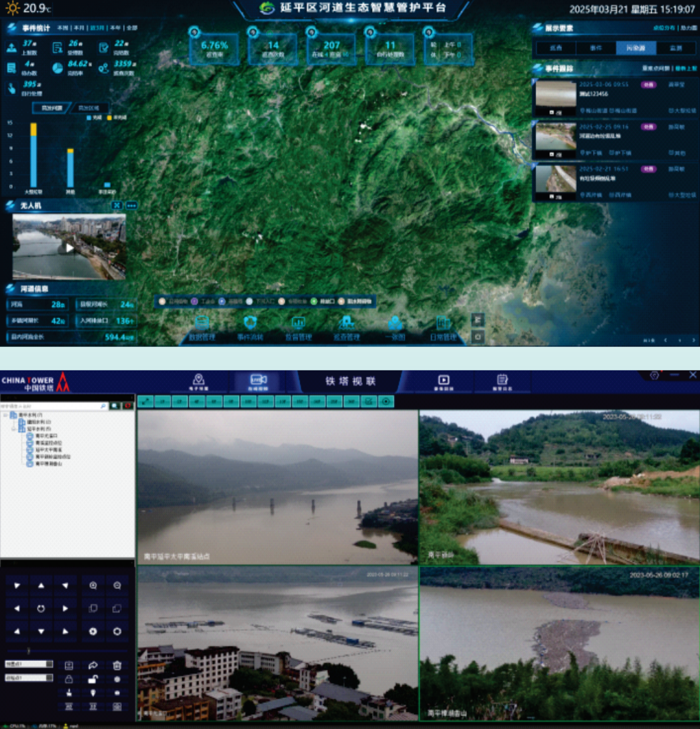Play the drone video thumbnail

click(x=69, y=247)
